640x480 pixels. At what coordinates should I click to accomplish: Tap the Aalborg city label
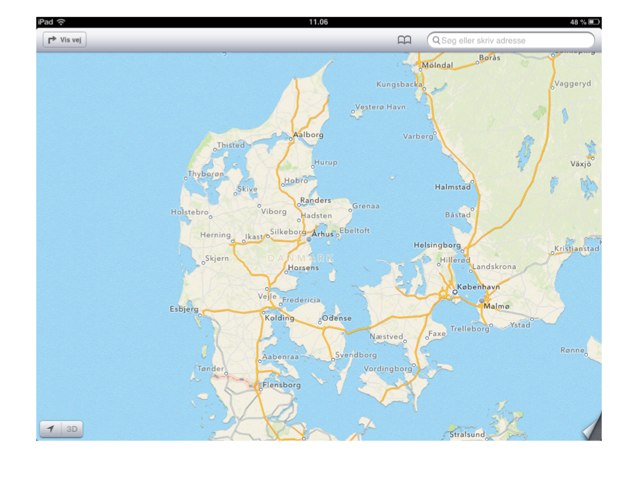pos(308,134)
